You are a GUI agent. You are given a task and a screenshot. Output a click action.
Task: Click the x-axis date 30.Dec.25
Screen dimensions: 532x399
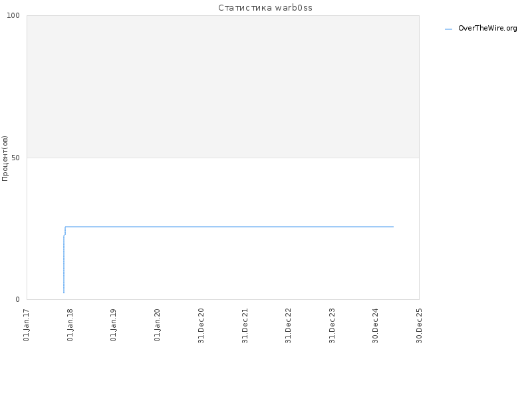click(419, 326)
